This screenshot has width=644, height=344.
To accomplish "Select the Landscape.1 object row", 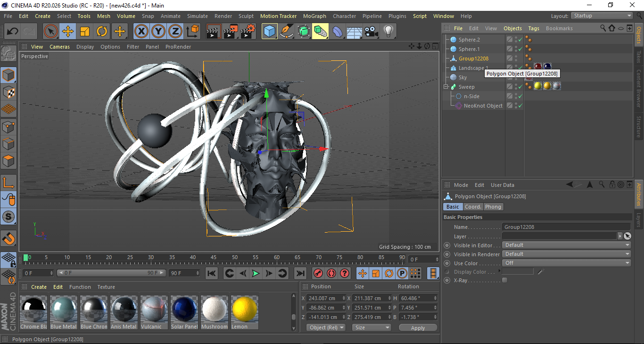I will click(x=473, y=68).
